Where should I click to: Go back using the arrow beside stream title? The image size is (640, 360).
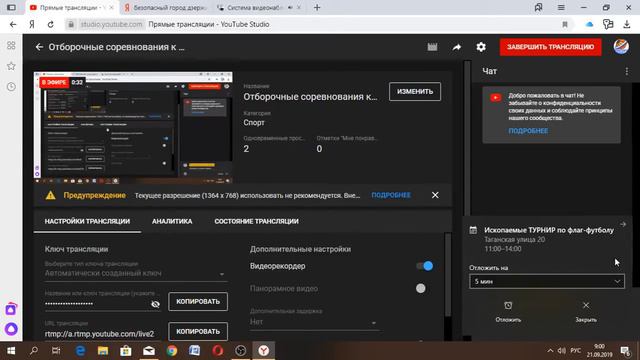(x=39, y=47)
